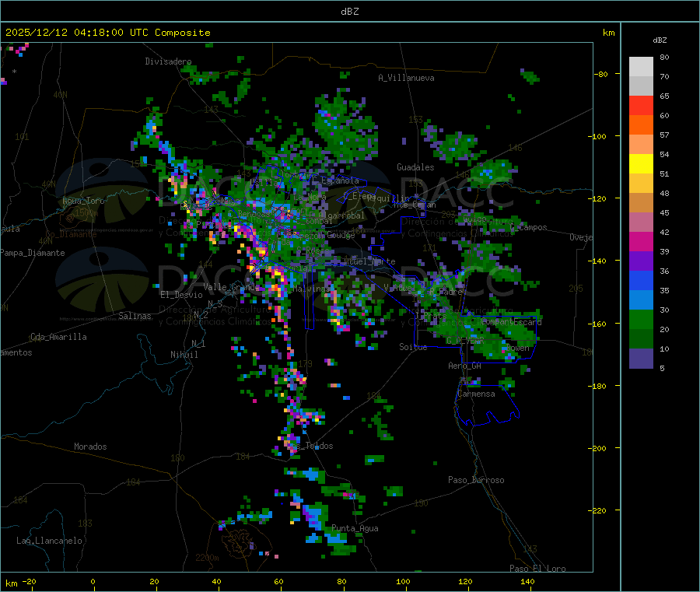This screenshot has width=700, height=592.
Task: Click the '0' tick on the bottom axis
Action: (93, 581)
